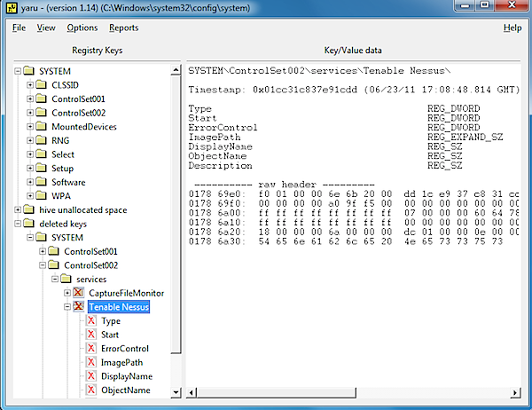Click the MountedDevices folder icon
Viewport: 532px width, 410px height.
pos(42,127)
